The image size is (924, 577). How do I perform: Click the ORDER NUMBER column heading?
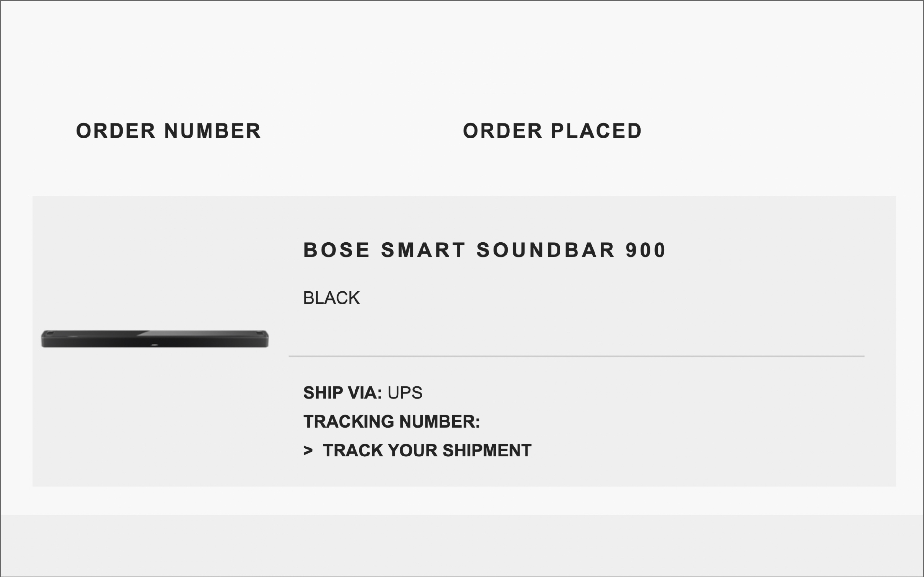coord(168,131)
